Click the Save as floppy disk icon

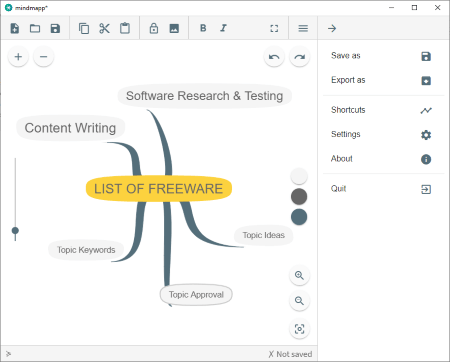(x=426, y=56)
